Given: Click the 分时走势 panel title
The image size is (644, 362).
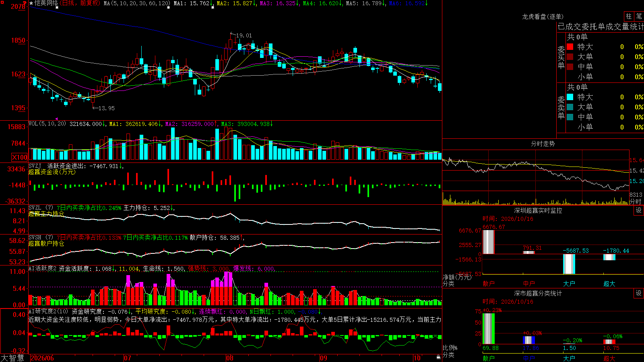Looking at the screenshot, I should coord(543,144).
